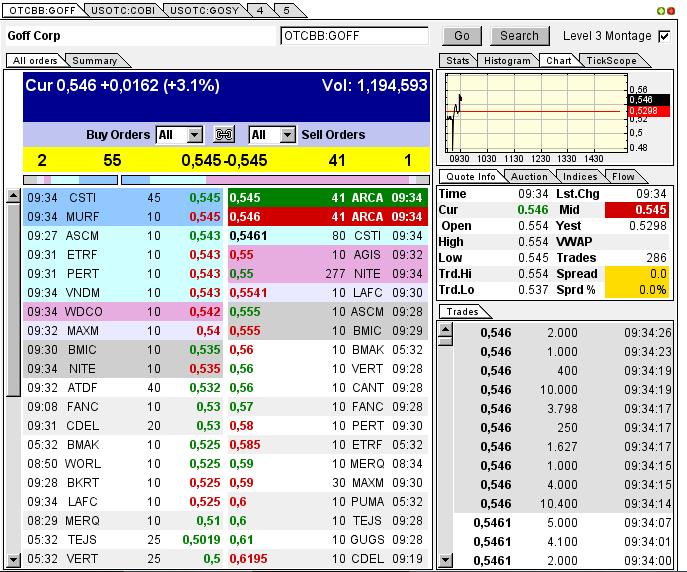Select the 5.000 trade at 09:34:07
687x572 pixels.
[563, 523]
